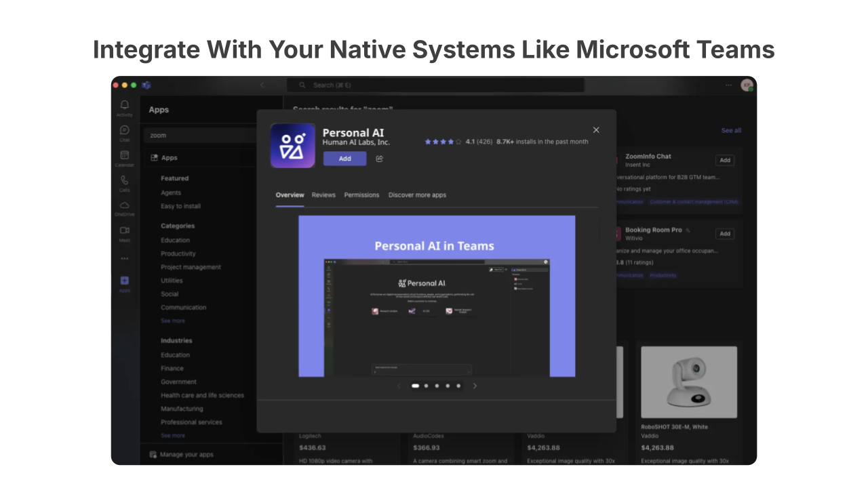Add the Booking Room Pro app
This screenshot has height=488, width=868.
tap(725, 234)
